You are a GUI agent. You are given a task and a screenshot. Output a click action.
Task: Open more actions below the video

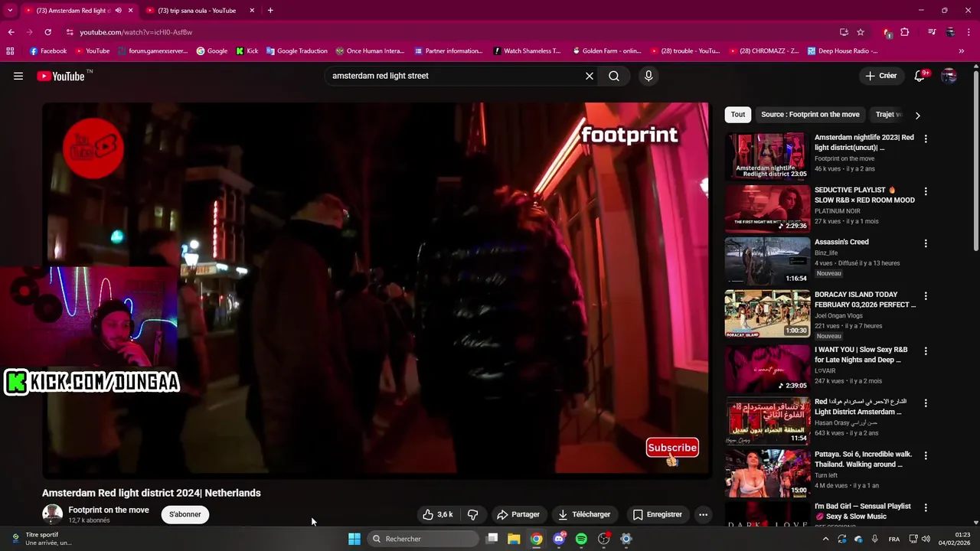tap(703, 514)
